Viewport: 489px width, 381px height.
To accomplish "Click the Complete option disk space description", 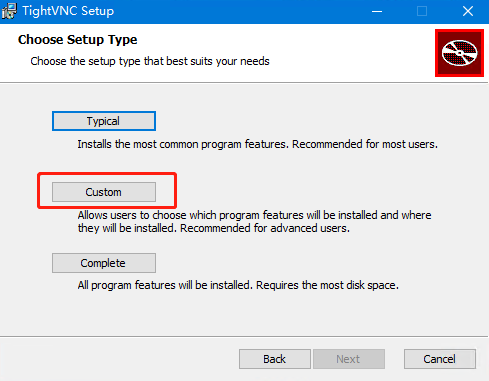I will point(238,285).
